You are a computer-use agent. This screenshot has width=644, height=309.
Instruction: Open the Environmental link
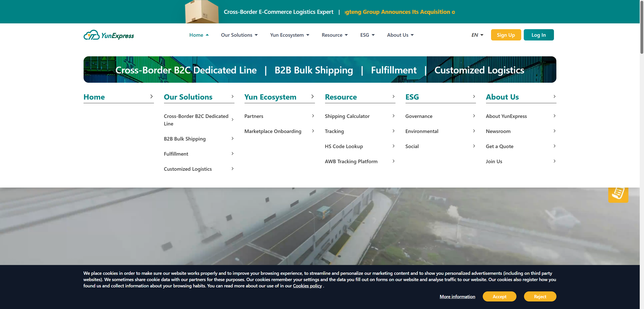click(x=422, y=131)
